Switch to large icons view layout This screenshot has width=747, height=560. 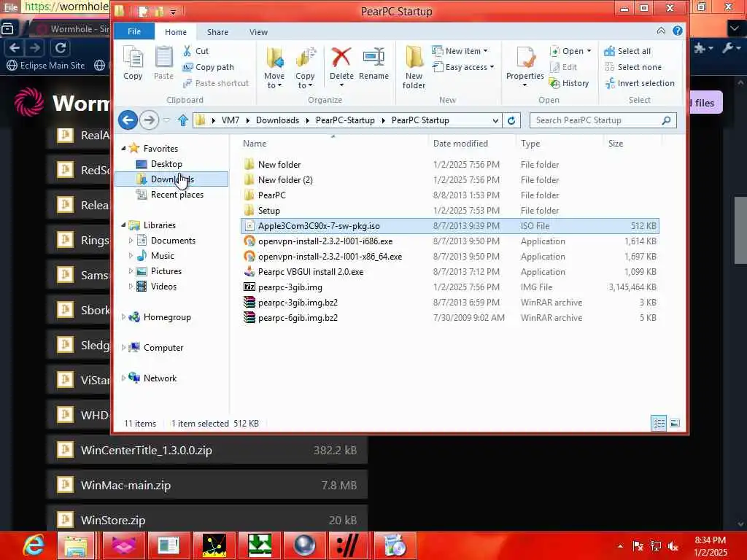[675, 423]
